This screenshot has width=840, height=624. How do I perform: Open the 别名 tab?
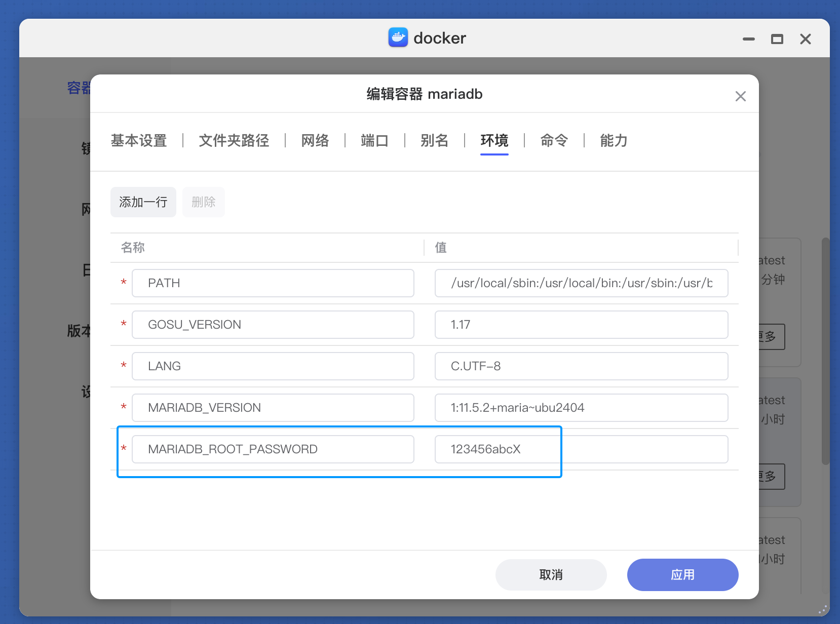pyautogui.click(x=434, y=141)
